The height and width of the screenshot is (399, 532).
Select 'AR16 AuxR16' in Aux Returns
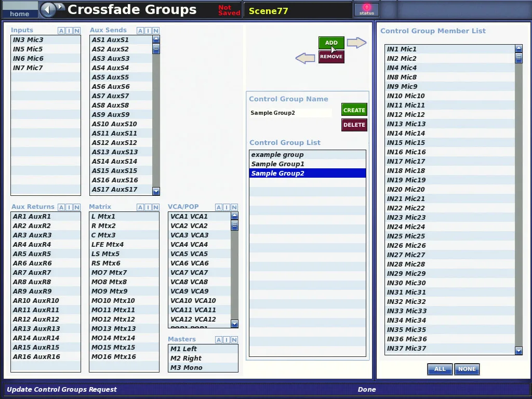[46, 356]
